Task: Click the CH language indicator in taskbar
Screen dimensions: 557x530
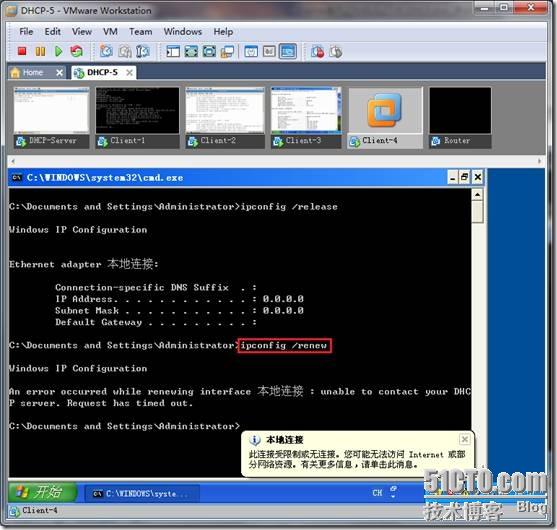Action: tap(377, 493)
